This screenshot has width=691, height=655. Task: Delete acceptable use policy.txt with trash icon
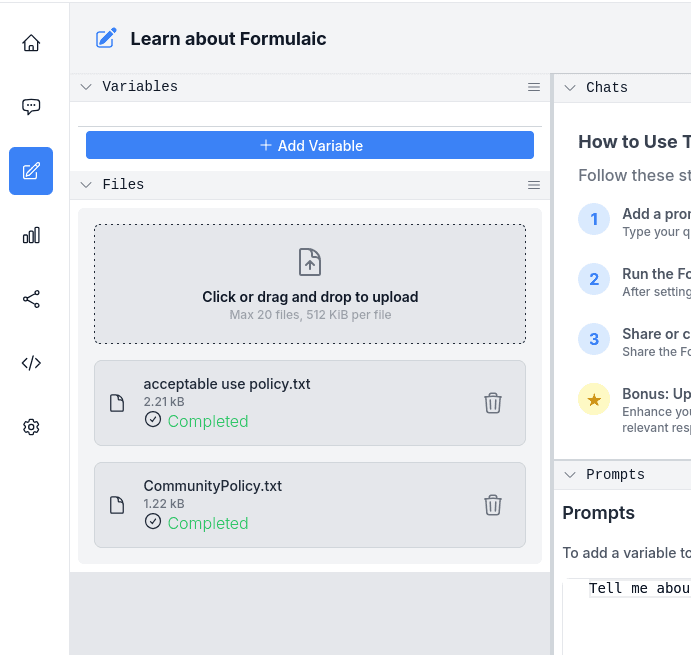(493, 403)
